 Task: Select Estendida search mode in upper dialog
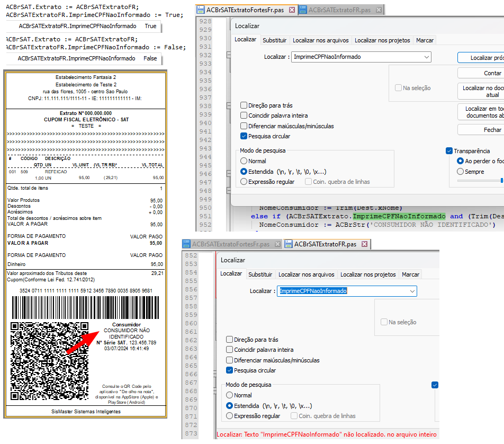pyautogui.click(x=244, y=172)
